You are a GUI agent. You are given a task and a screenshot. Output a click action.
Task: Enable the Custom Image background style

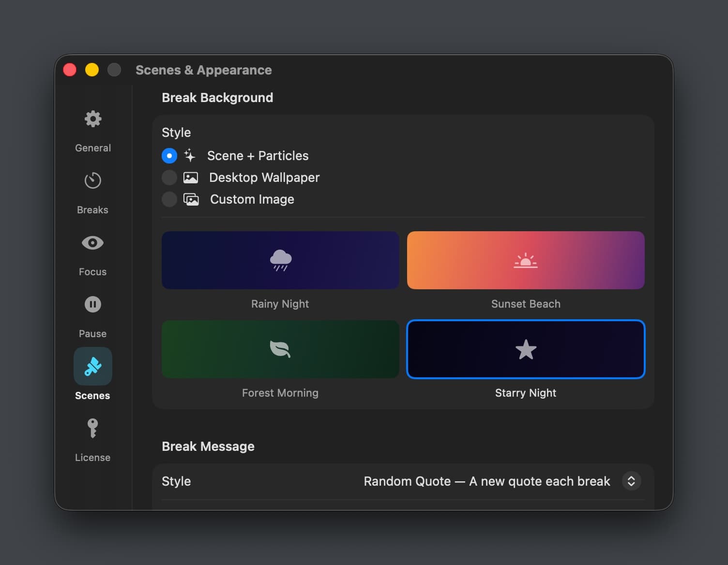point(169,199)
